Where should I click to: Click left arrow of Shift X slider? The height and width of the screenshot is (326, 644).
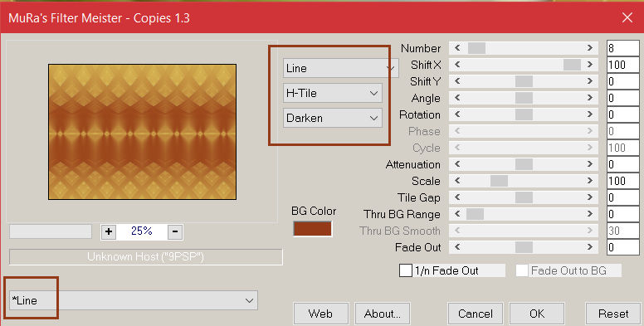coord(457,65)
